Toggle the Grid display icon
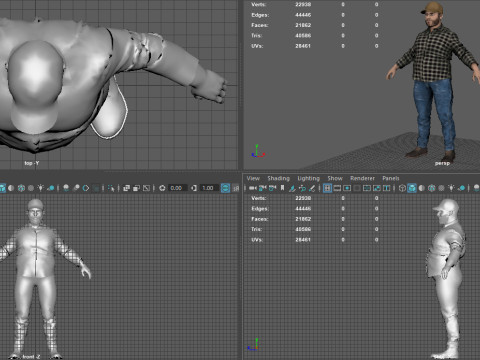480x360 pixels. pos(327,188)
